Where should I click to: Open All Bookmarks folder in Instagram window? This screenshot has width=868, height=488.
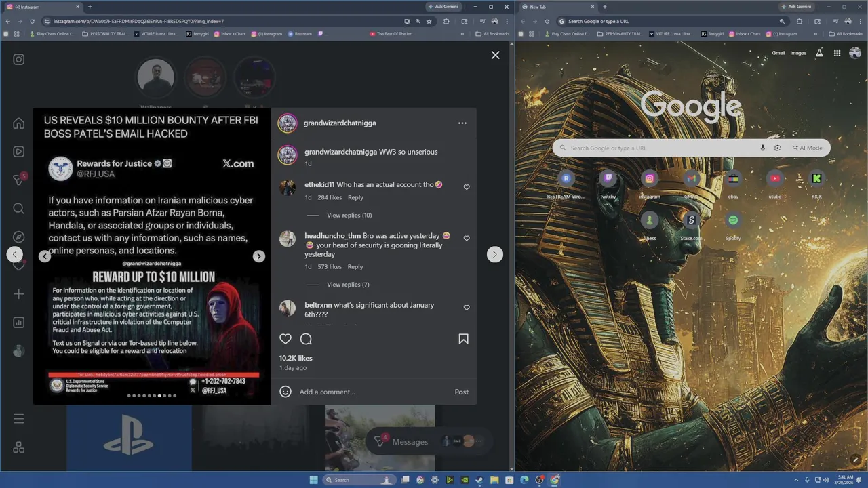click(492, 34)
